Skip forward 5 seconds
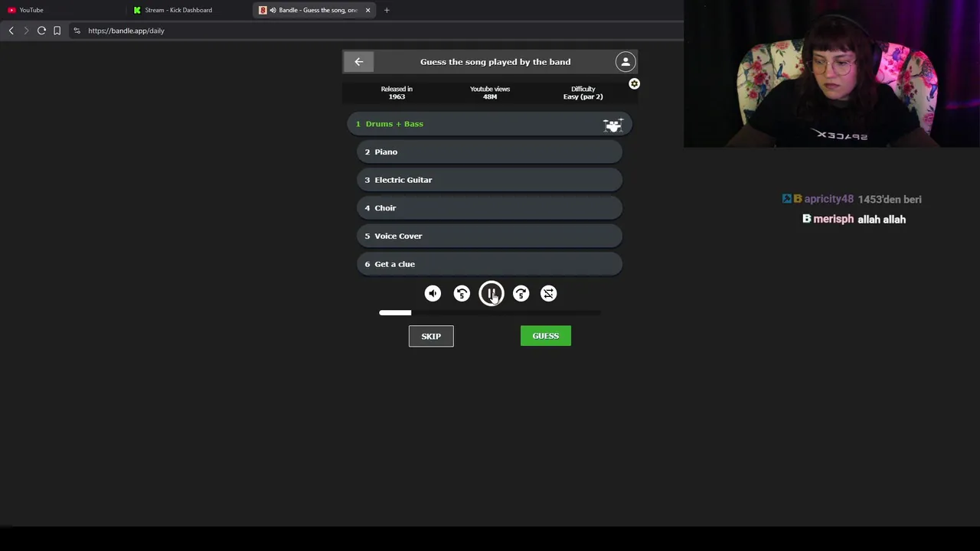 [521, 294]
